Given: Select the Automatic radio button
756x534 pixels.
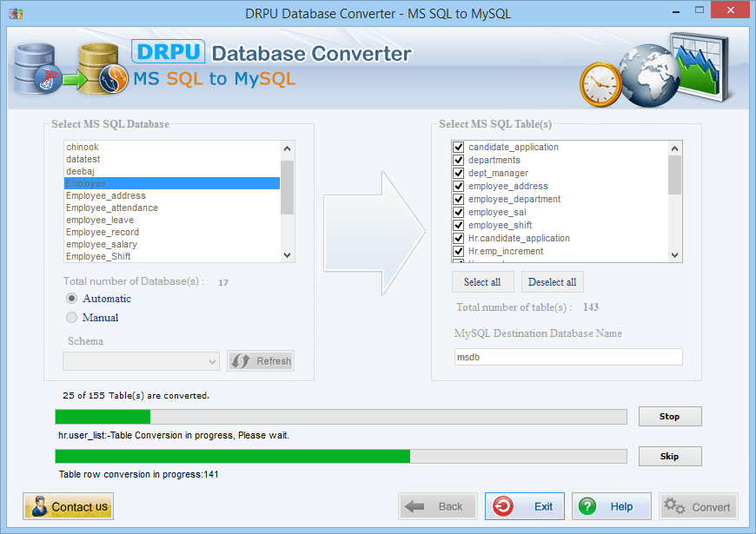Looking at the screenshot, I should 71,299.
